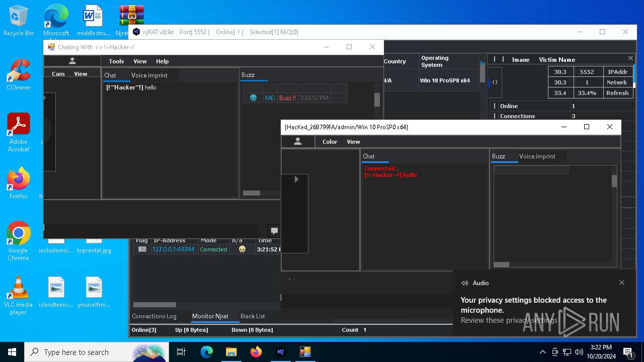Click user avatar icon in HacKed chat window
The height and width of the screenshot is (362, 644).
coord(298,142)
